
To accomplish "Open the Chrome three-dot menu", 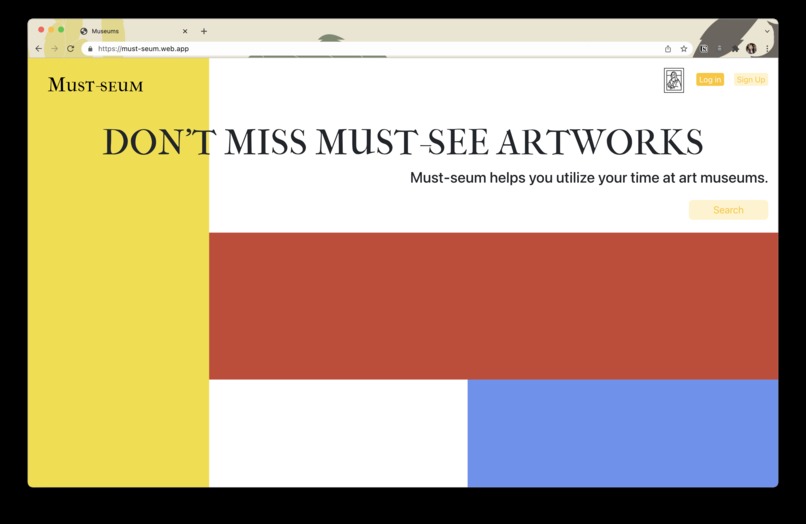I will (x=767, y=49).
